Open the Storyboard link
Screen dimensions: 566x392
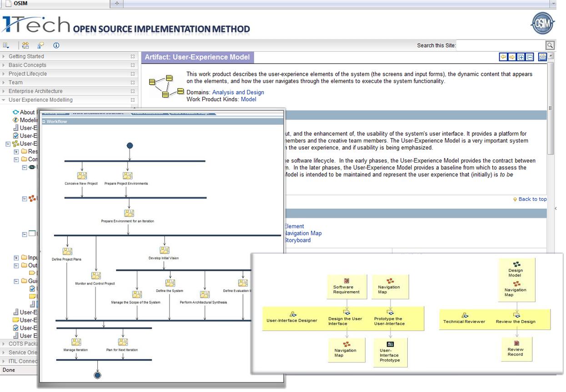297,240
